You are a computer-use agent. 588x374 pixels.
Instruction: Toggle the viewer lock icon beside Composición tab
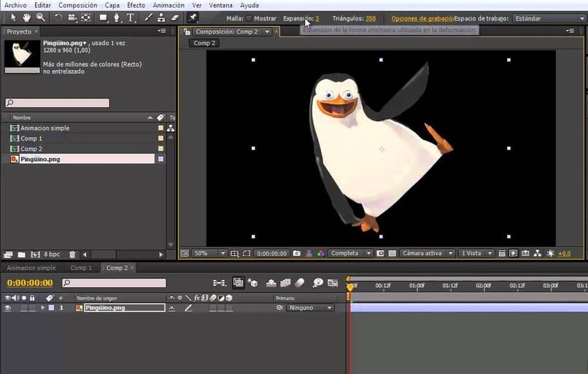click(x=187, y=32)
